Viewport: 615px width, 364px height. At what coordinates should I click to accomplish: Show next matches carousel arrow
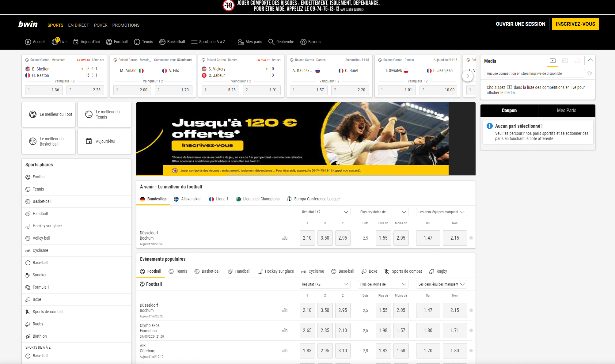coord(468,76)
